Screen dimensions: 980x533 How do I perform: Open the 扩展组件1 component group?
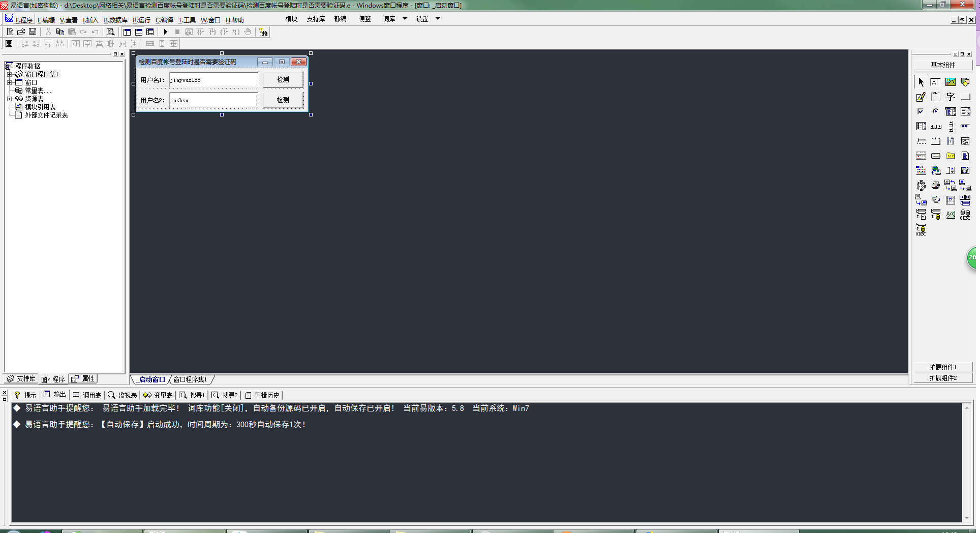pos(943,367)
